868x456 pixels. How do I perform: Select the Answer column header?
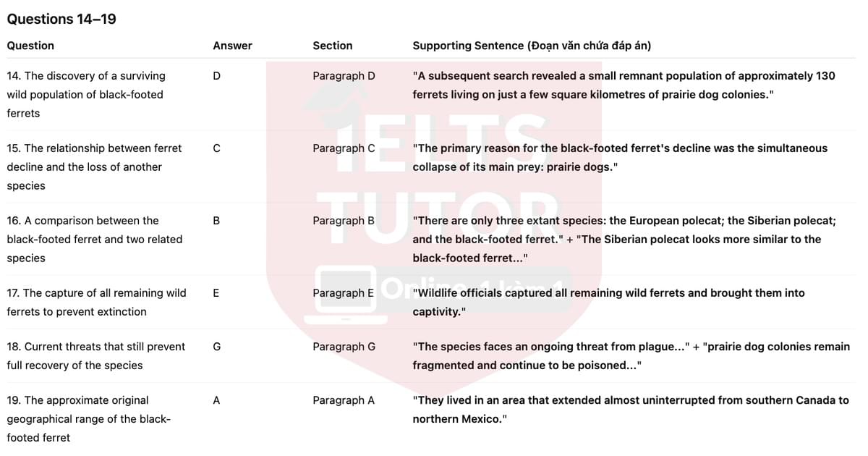click(232, 46)
